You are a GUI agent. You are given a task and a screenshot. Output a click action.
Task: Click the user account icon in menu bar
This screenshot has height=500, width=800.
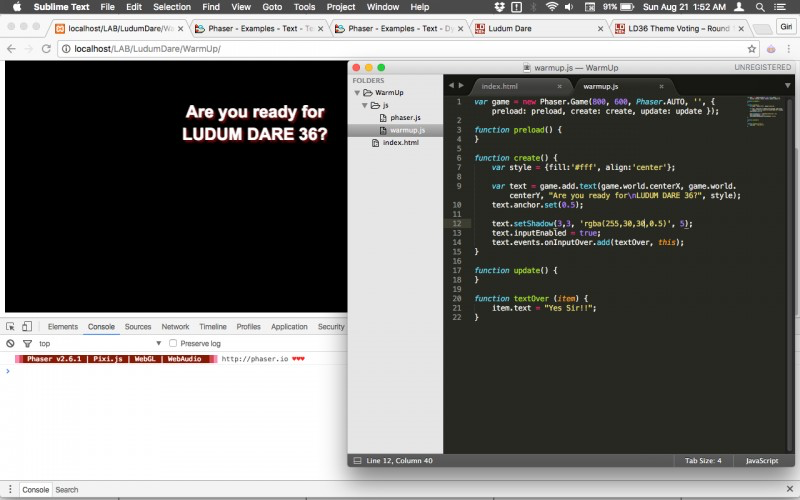coord(739,7)
